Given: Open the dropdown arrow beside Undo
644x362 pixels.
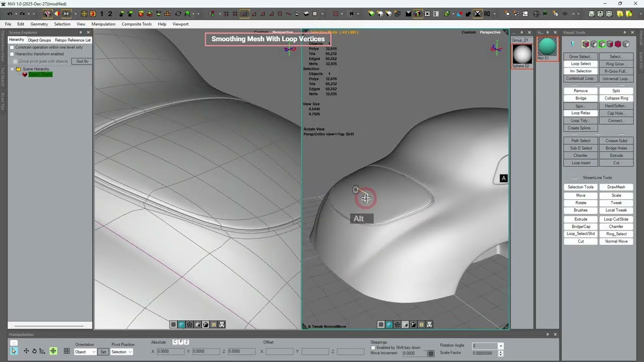Looking at the screenshot, I should click(16, 14).
